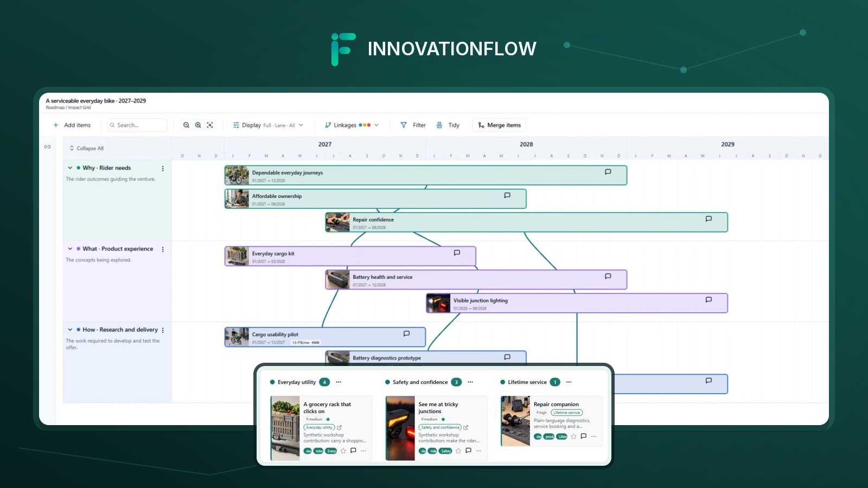Click the Lifetime service tag on Repair companion
868x488 pixels.
point(567,413)
